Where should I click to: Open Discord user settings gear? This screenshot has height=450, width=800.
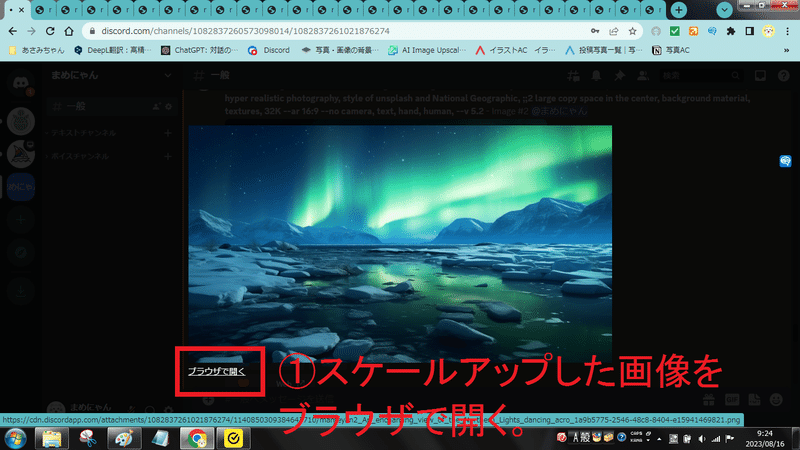pyautogui.click(x=168, y=409)
